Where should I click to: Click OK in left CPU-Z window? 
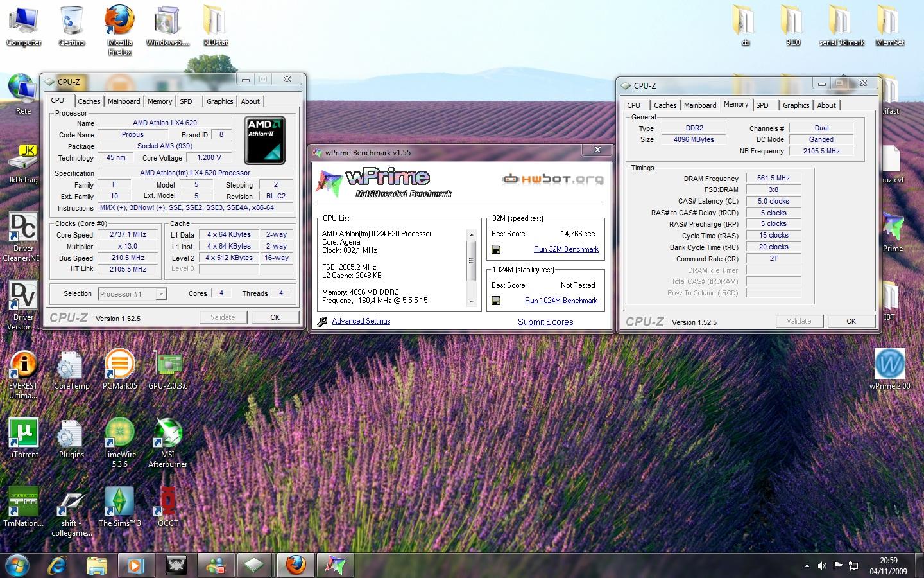pos(275,317)
